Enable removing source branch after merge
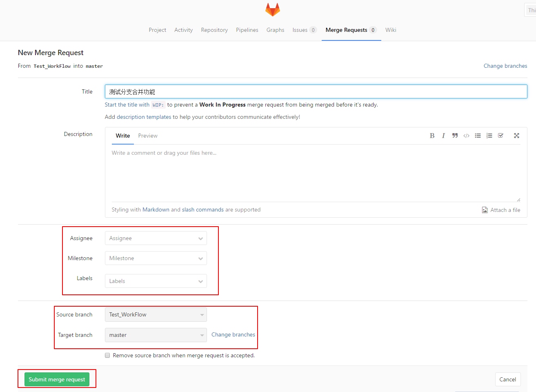Viewport: 536px width, 392px height. pos(107,355)
